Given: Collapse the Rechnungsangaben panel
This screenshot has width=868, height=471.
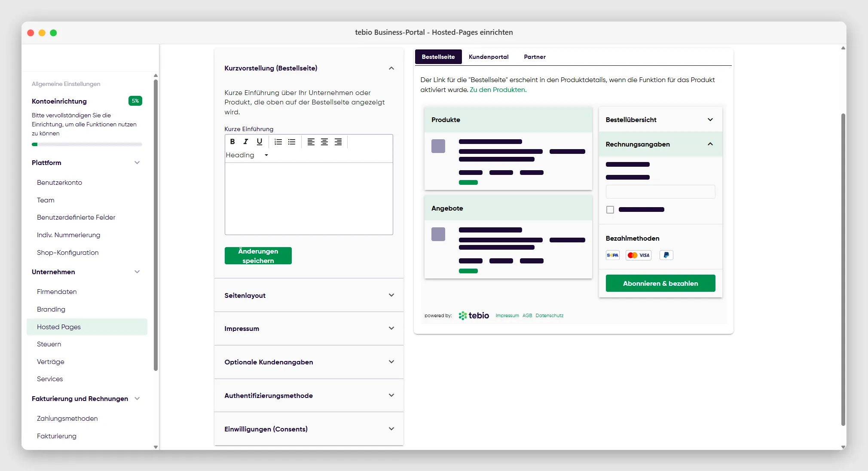Looking at the screenshot, I should [x=710, y=144].
